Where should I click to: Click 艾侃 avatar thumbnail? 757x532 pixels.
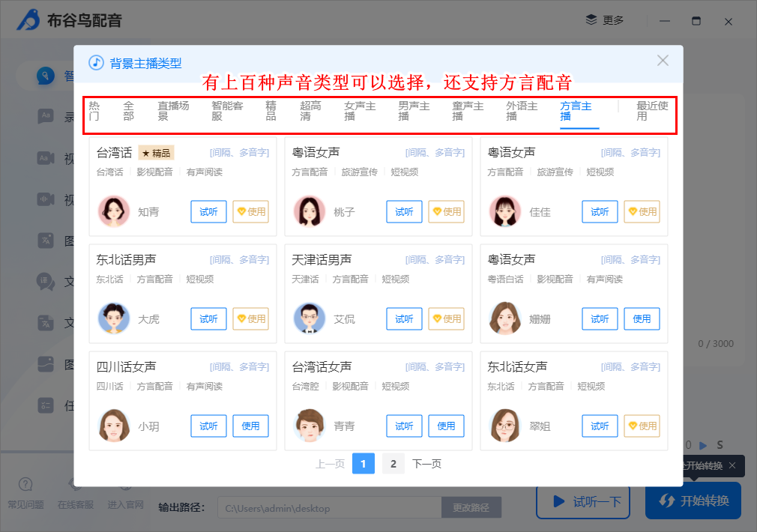coord(310,318)
